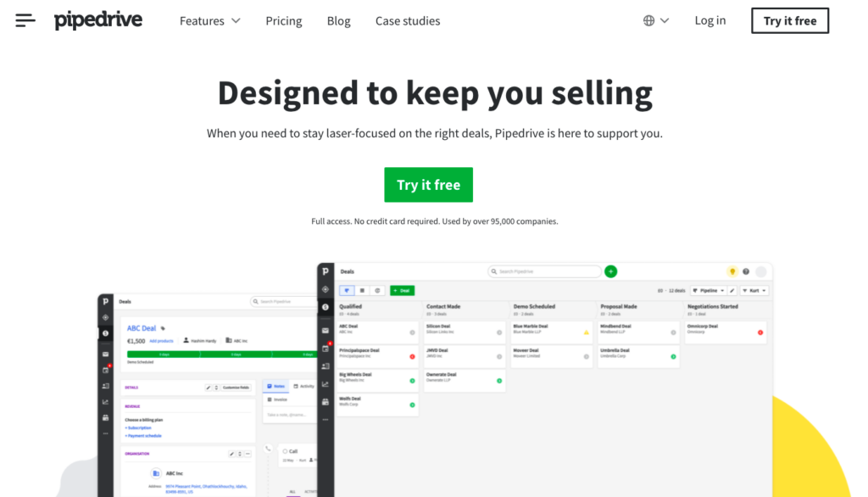Viewport: 868px width, 497px height.
Task: Open the language globe dropdown
Action: [x=656, y=20]
